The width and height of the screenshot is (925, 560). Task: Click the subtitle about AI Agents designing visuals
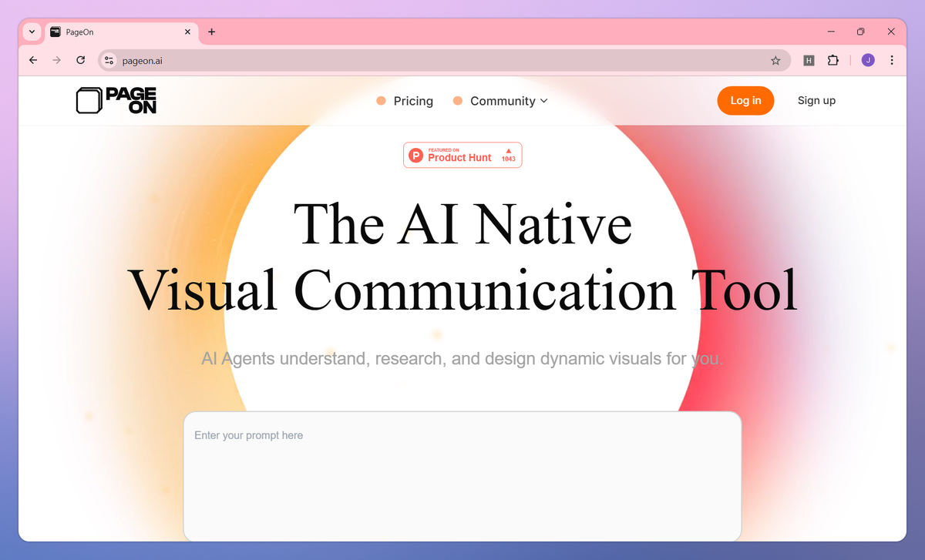point(462,359)
